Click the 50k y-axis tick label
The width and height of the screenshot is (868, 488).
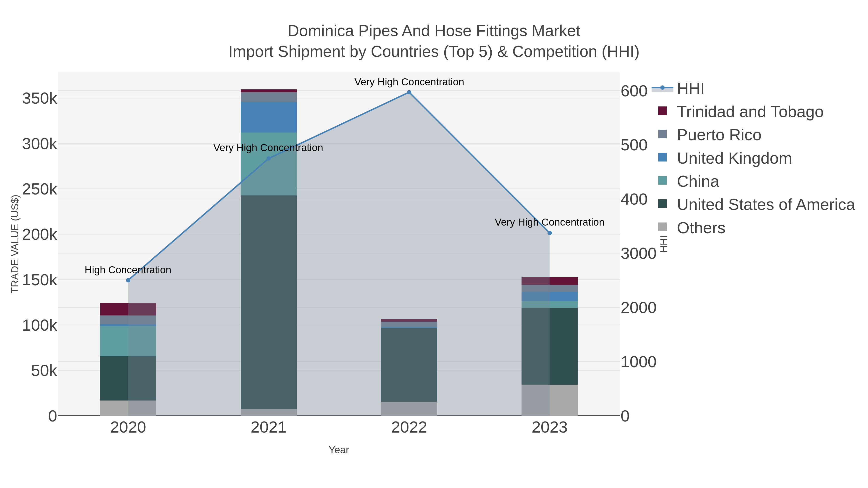(x=44, y=371)
